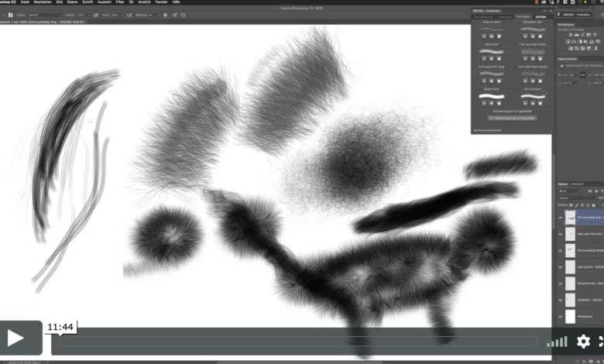This screenshot has height=364, width=604.
Task: Click the Rund hart brush stroke preview
Action: click(492, 96)
